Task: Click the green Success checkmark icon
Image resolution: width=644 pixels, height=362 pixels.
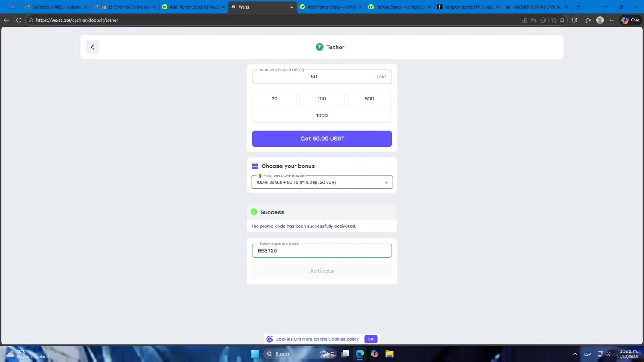Action: (254, 212)
